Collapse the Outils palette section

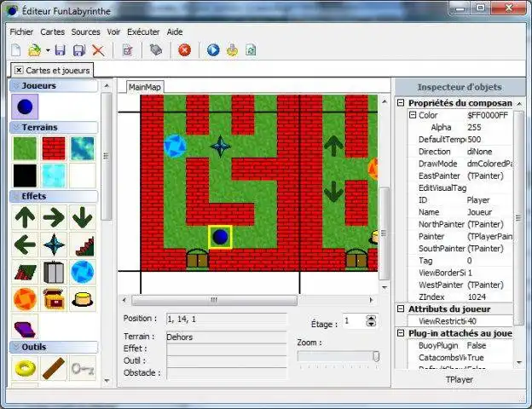pos(15,347)
